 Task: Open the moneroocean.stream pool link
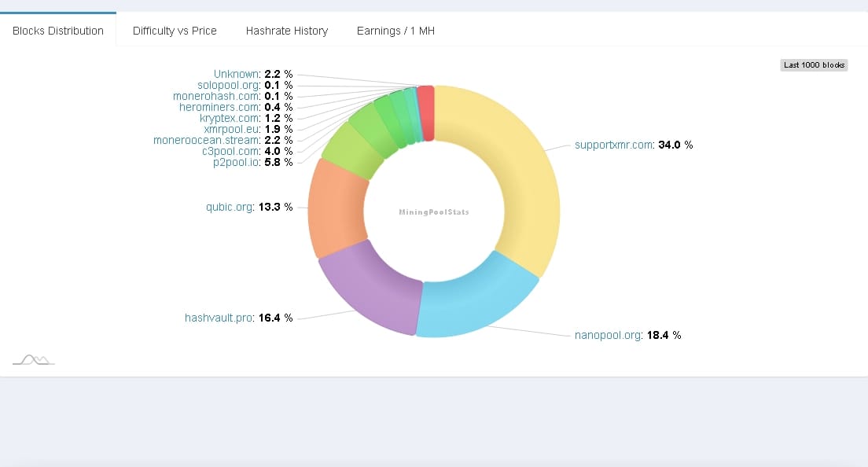tap(206, 140)
